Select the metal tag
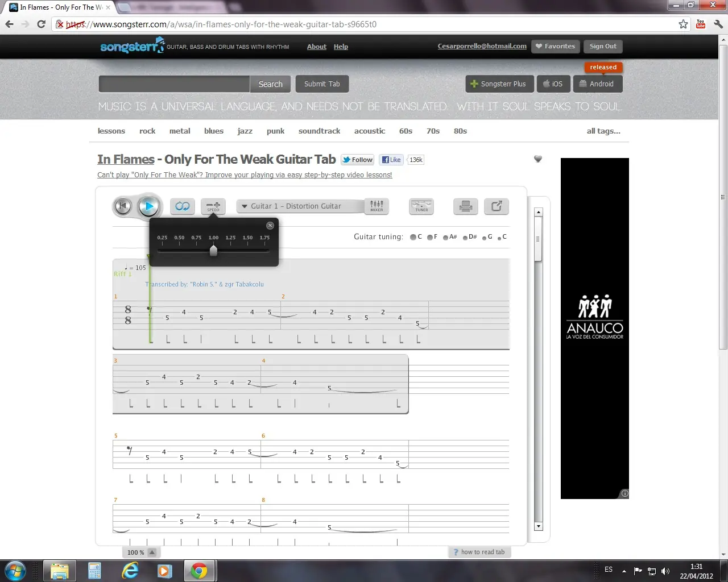728x582 pixels. tap(180, 131)
